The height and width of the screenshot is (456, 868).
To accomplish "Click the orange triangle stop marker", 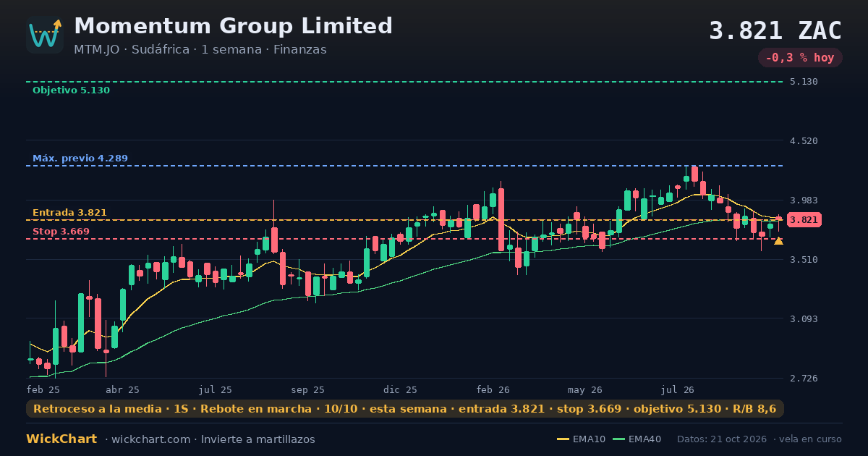I will [778, 240].
